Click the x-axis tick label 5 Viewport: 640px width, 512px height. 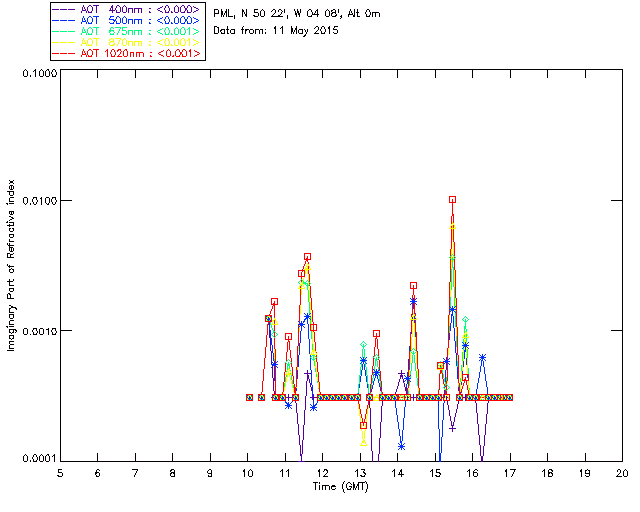click(x=60, y=473)
